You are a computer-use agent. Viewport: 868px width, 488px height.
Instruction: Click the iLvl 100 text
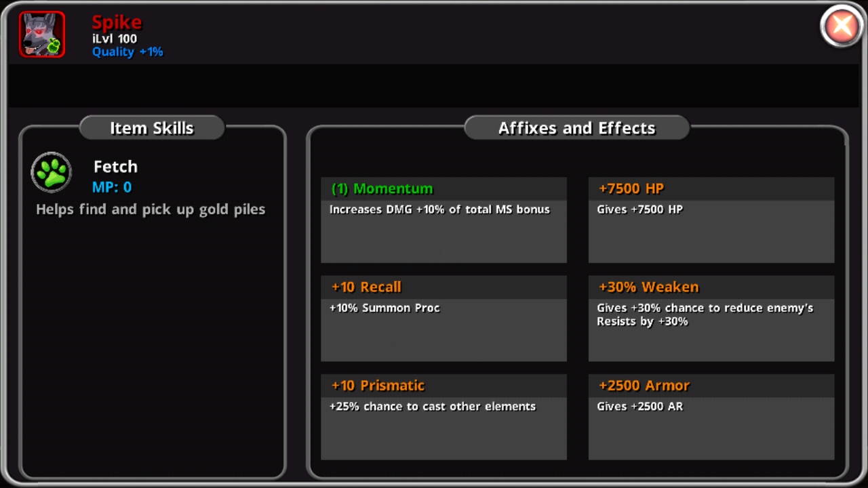115,39
